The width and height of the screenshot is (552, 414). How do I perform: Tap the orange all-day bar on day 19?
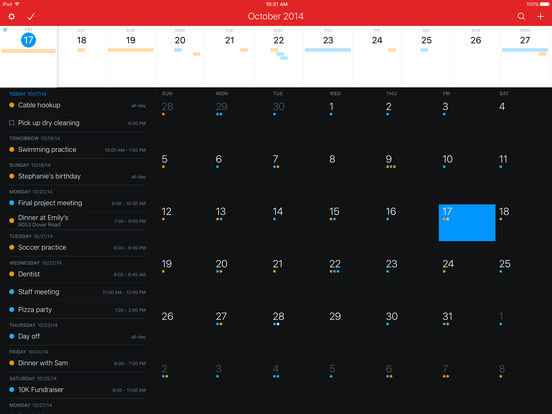[131, 50]
